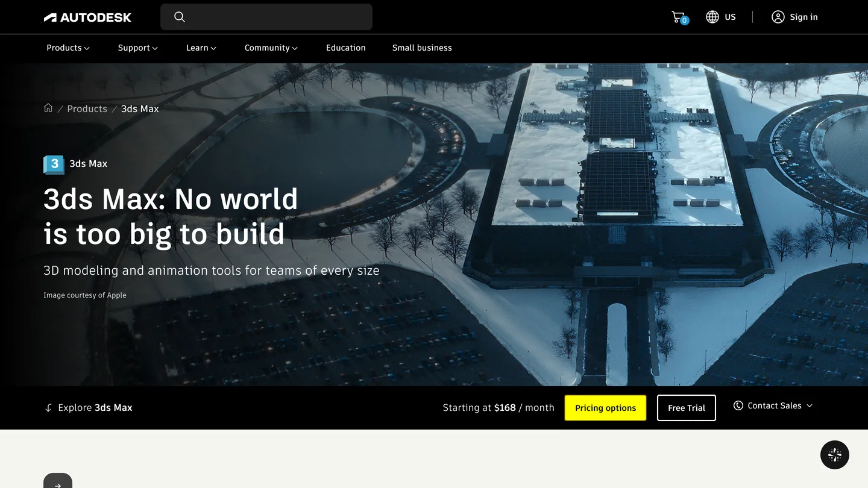The height and width of the screenshot is (488, 868).
Task: Click the down arrow beside Explore 3ds Max
Action: tap(49, 408)
